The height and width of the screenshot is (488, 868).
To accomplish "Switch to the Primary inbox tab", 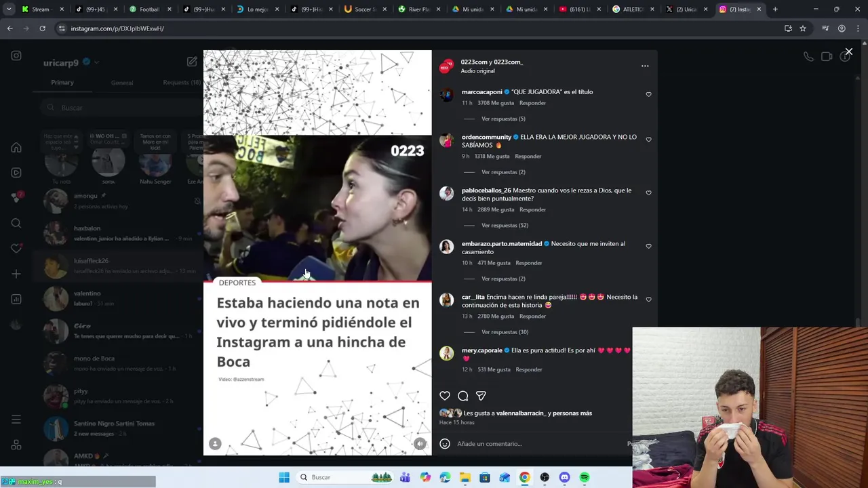I will click(62, 83).
